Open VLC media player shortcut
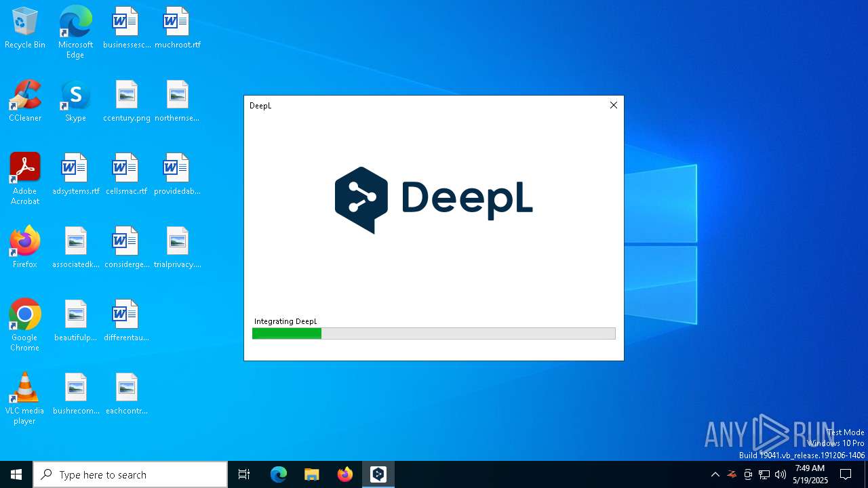 (x=25, y=399)
